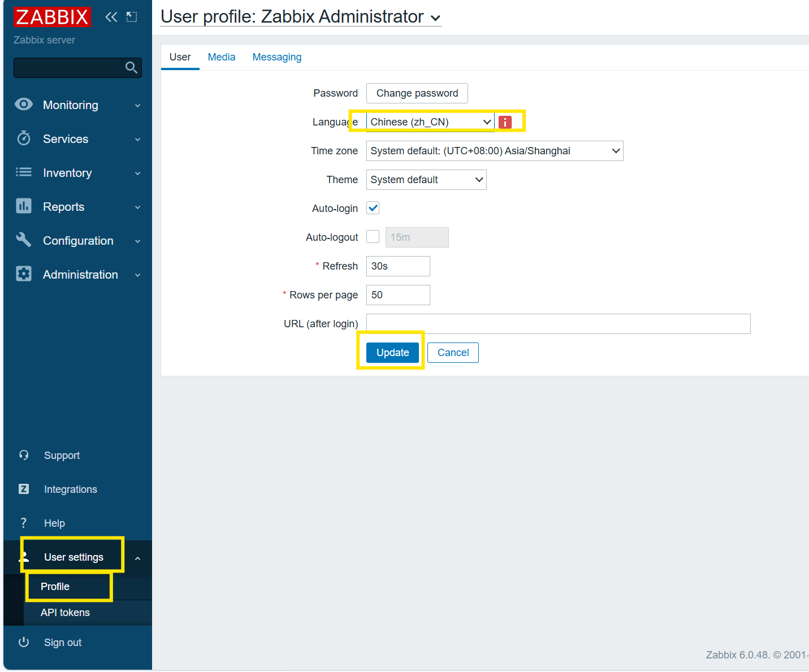Image resolution: width=809 pixels, height=672 pixels.
Task: Click the Integrations Z icon
Action: pyautogui.click(x=24, y=489)
